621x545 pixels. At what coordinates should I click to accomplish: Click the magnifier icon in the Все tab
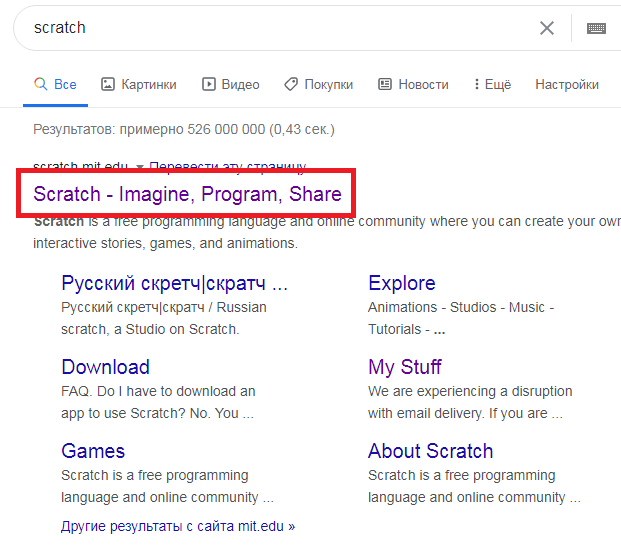click(x=40, y=84)
